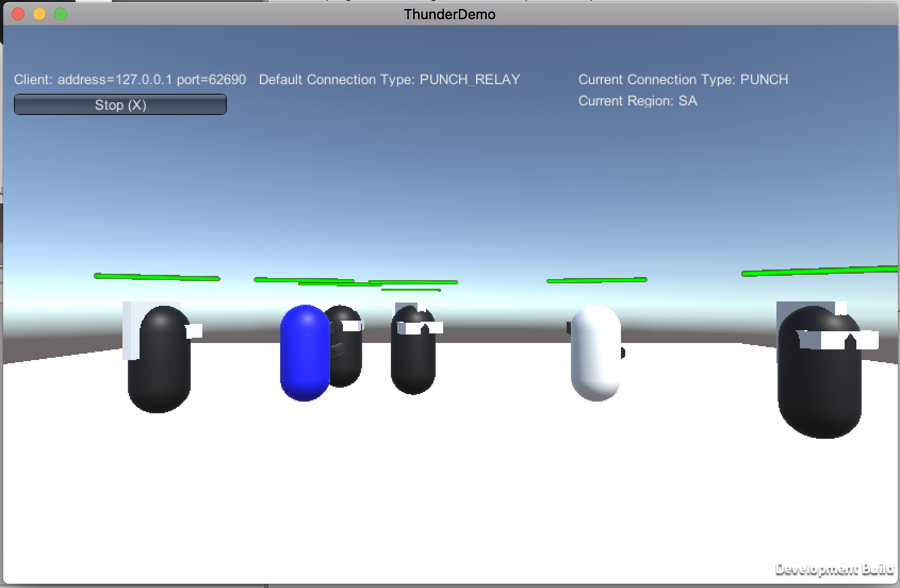Click 'Default Connection Type: PUNCH_RELAY' label

pyautogui.click(x=389, y=79)
